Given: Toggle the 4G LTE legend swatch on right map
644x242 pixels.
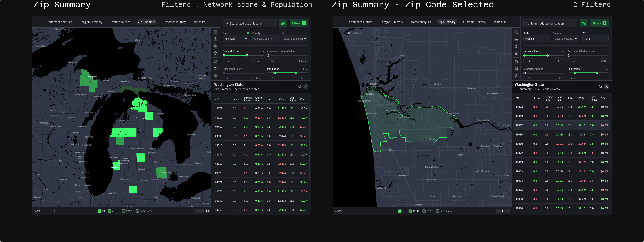Looking at the screenshot, I should 410,211.
